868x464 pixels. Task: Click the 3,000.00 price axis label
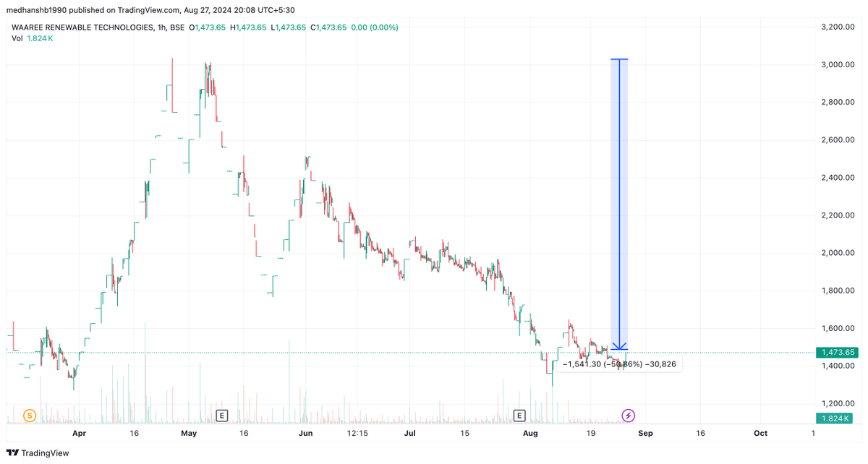click(838, 64)
